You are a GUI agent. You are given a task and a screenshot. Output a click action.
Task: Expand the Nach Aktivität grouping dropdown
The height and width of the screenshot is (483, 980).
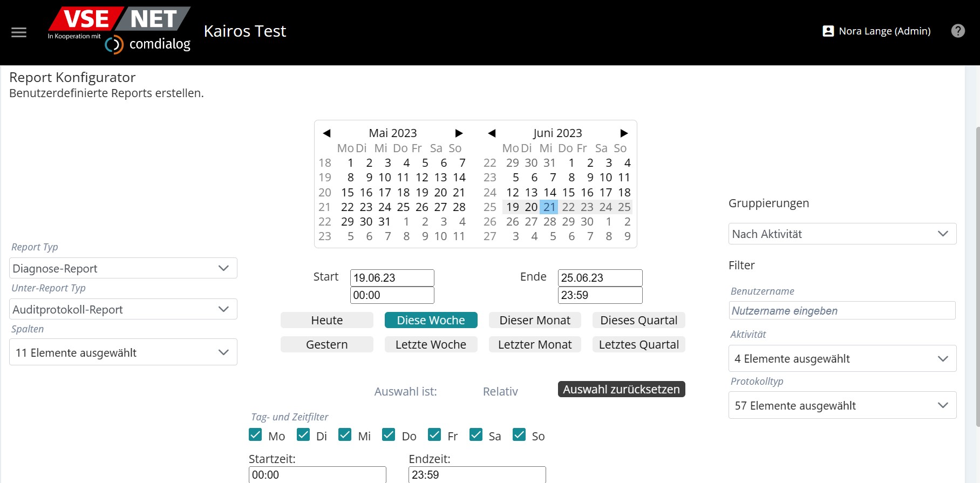(842, 234)
